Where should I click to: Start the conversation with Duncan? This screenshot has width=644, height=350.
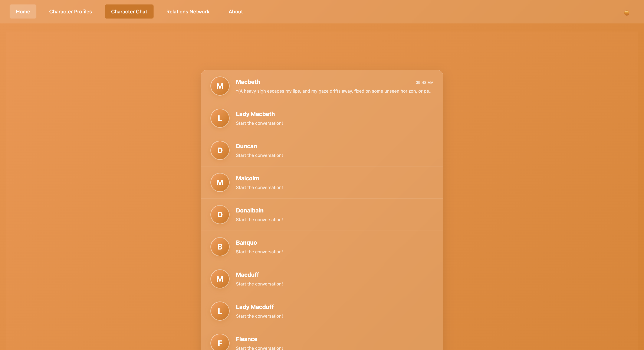click(259, 155)
